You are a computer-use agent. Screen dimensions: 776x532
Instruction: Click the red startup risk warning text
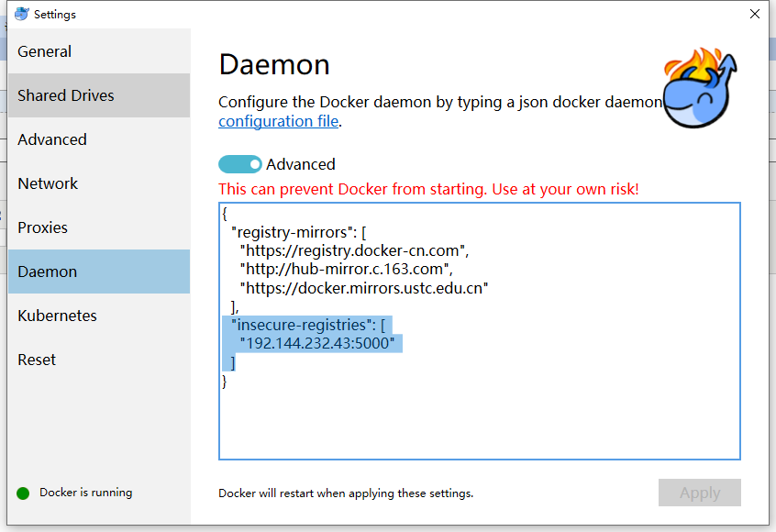coord(428,189)
